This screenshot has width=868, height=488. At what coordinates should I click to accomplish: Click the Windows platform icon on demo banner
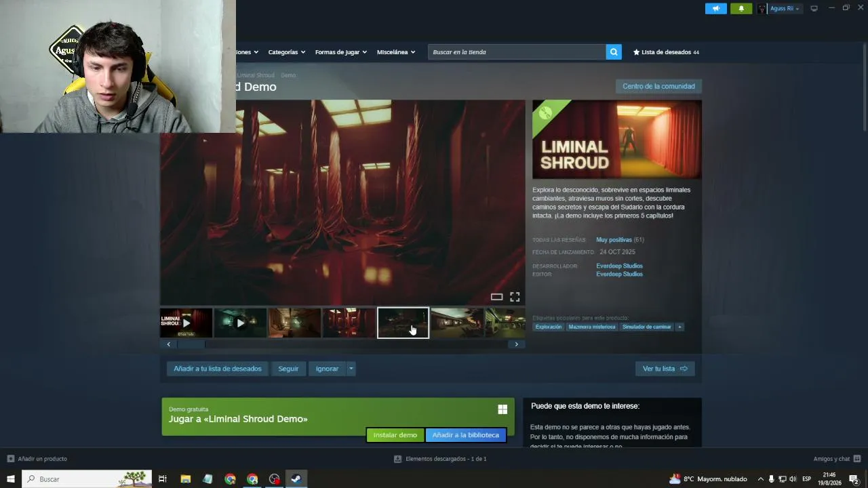pyautogui.click(x=502, y=409)
